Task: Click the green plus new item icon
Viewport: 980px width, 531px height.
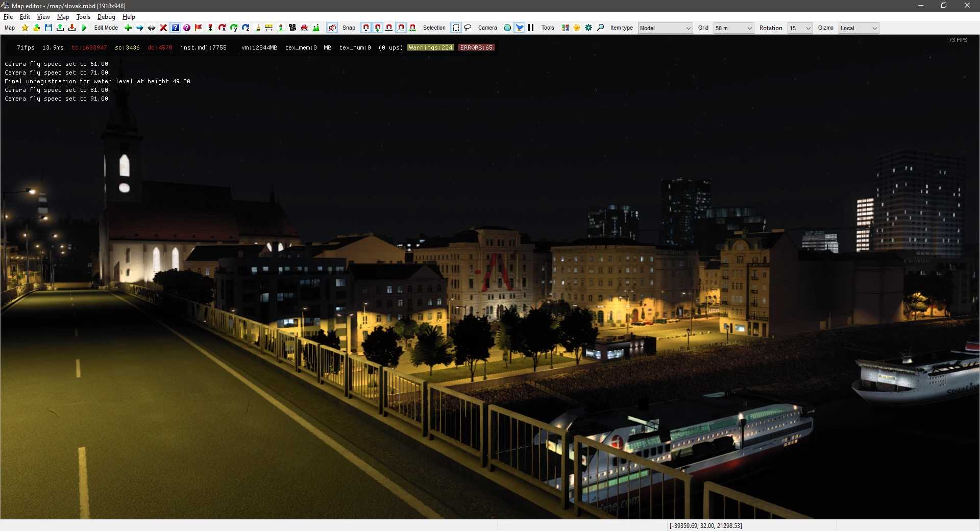Action: (x=128, y=28)
